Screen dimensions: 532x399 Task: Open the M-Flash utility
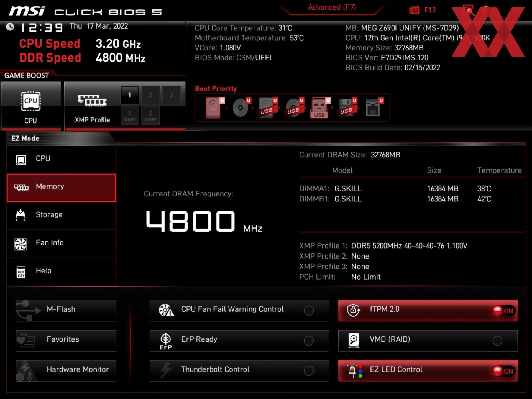(x=66, y=311)
